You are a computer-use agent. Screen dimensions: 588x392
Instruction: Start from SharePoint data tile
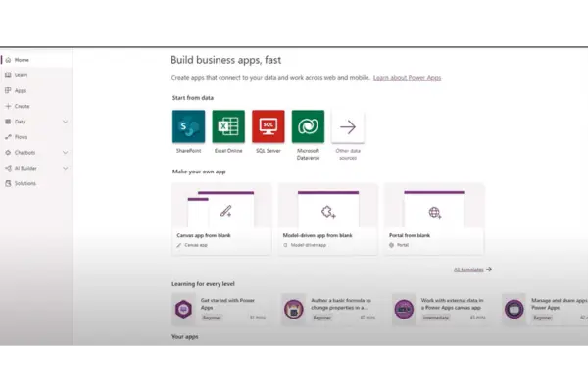click(x=188, y=126)
